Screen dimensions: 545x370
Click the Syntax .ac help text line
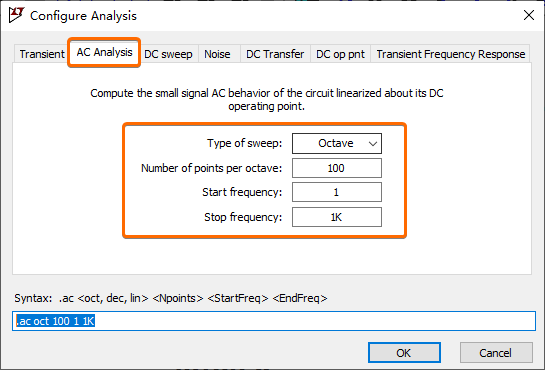[171, 298]
